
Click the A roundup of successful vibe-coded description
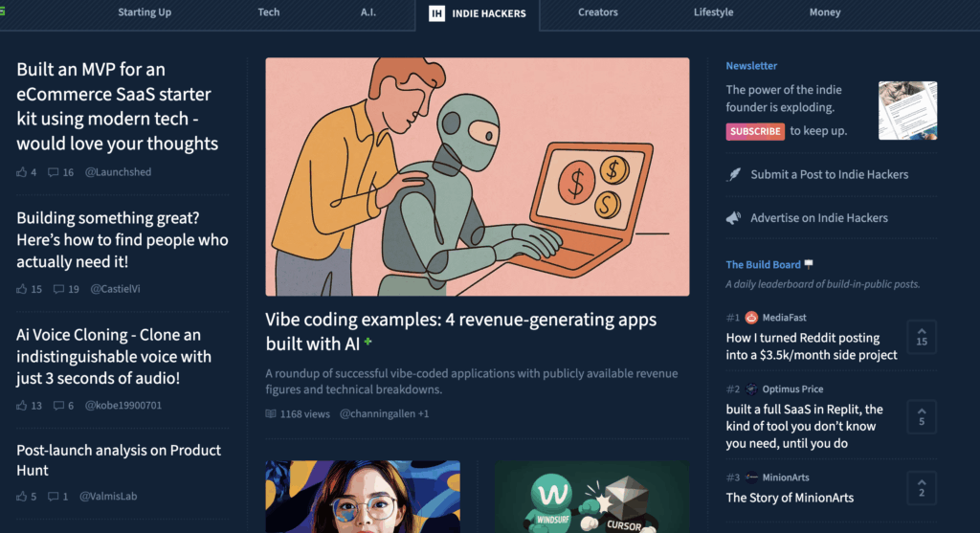(x=472, y=381)
